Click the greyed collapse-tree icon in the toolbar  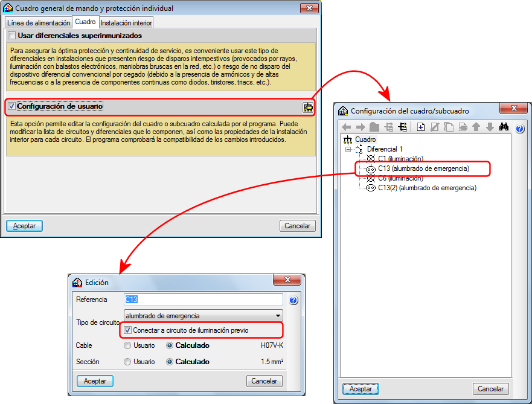[389, 127]
